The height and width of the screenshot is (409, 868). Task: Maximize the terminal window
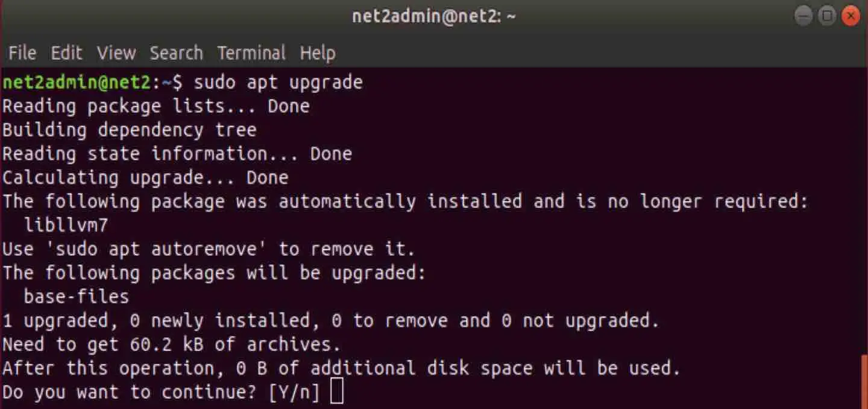828,16
